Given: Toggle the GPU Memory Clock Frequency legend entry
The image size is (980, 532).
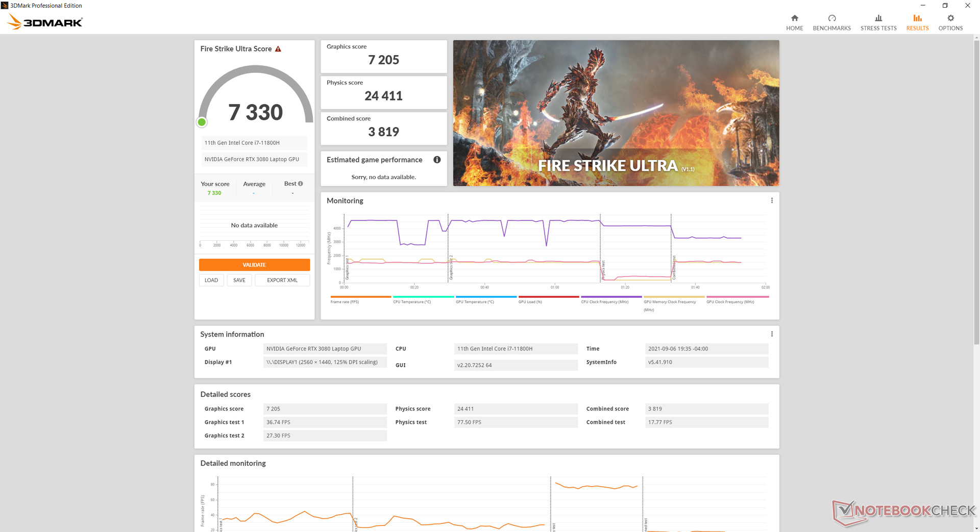Looking at the screenshot, I should coord(674,303).
